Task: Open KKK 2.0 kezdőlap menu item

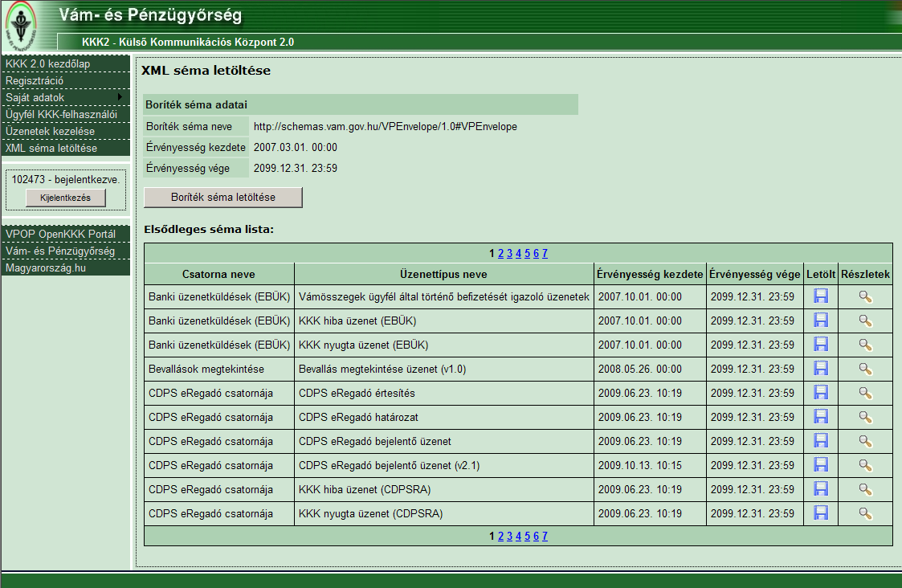Action: [66, 64]
